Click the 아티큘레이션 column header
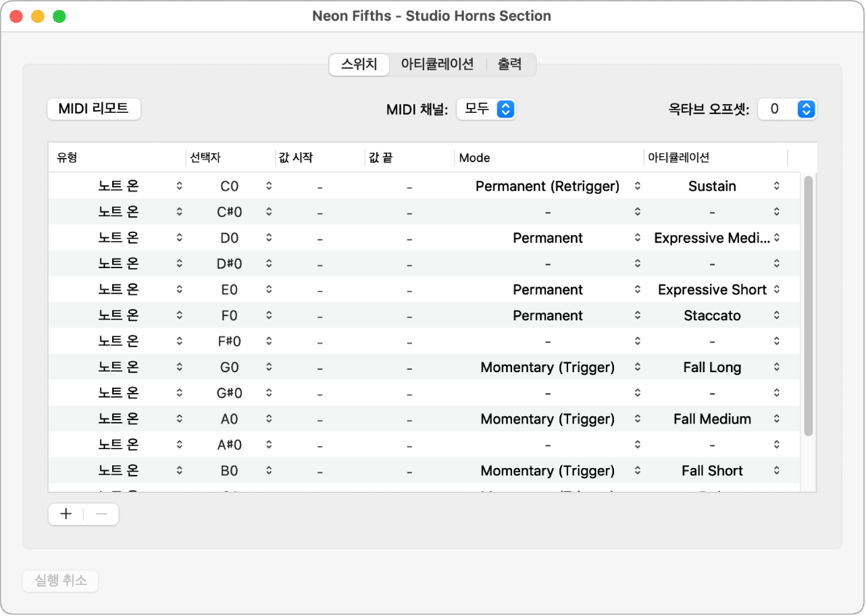 pyautogui.click(x=715, y=158)
